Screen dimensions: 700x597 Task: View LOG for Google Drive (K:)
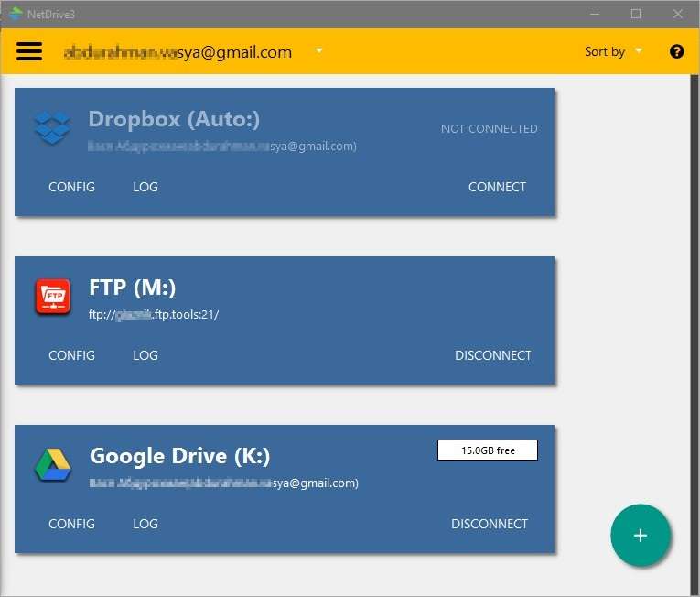145,524
